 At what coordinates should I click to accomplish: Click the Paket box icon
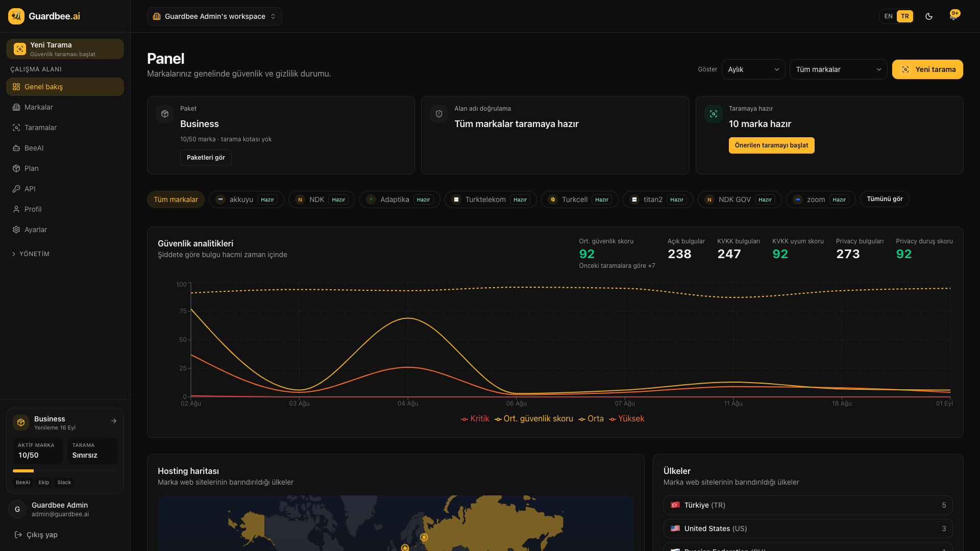click(165, 114)
